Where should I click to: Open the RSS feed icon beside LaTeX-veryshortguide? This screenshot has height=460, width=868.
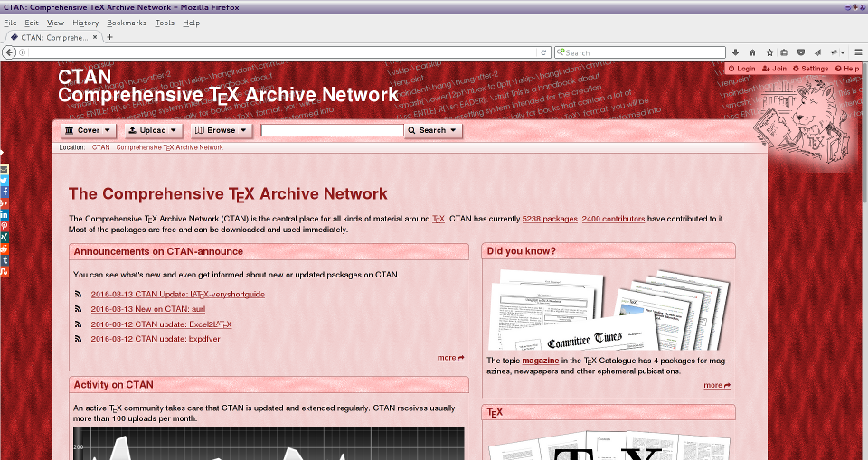(78, 294)
